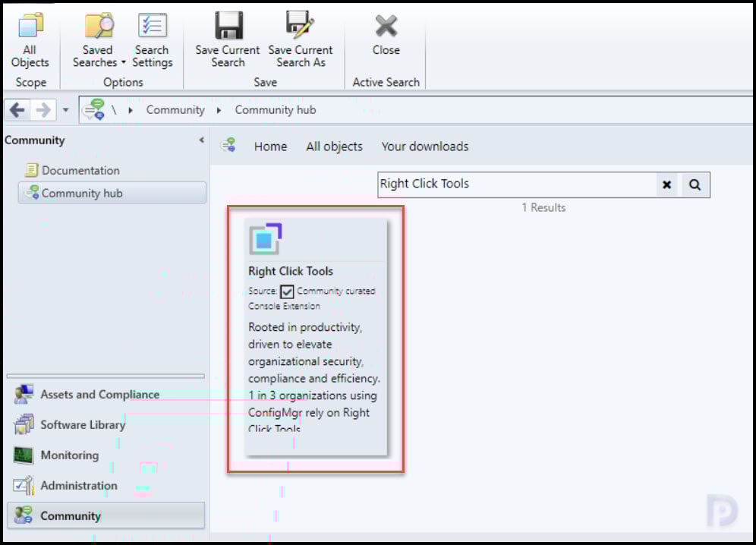Expand the arrow after Community breadcrumb
The image size is (756, 545).
pos(219,111)
